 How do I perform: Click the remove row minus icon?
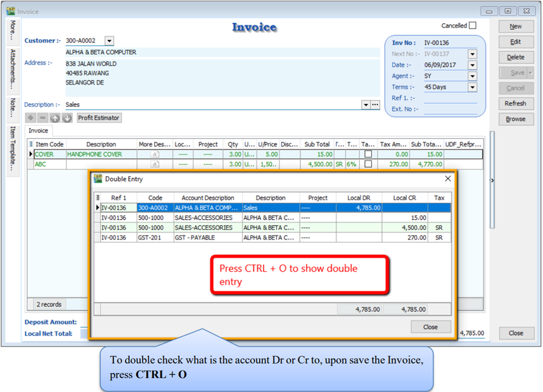tap(42, 118)
